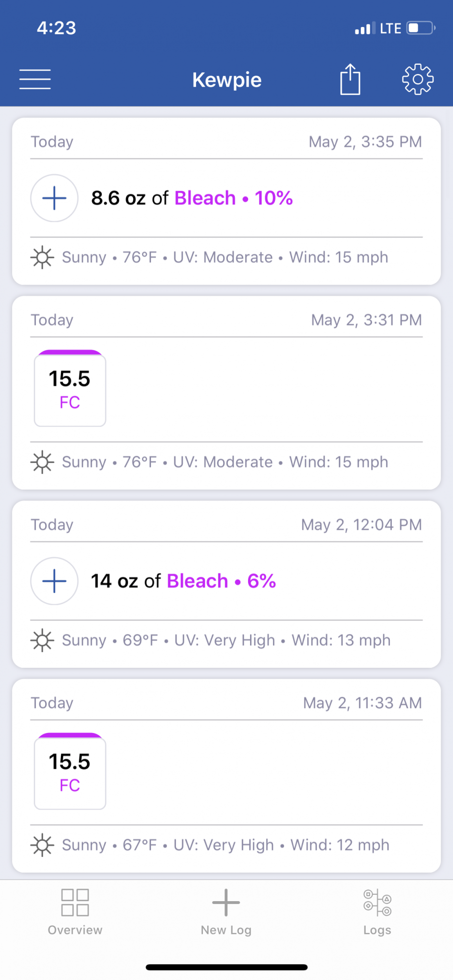Open settings gear icon
The image size is (453, 980).
pyautogui.click(x=418, y=79)
